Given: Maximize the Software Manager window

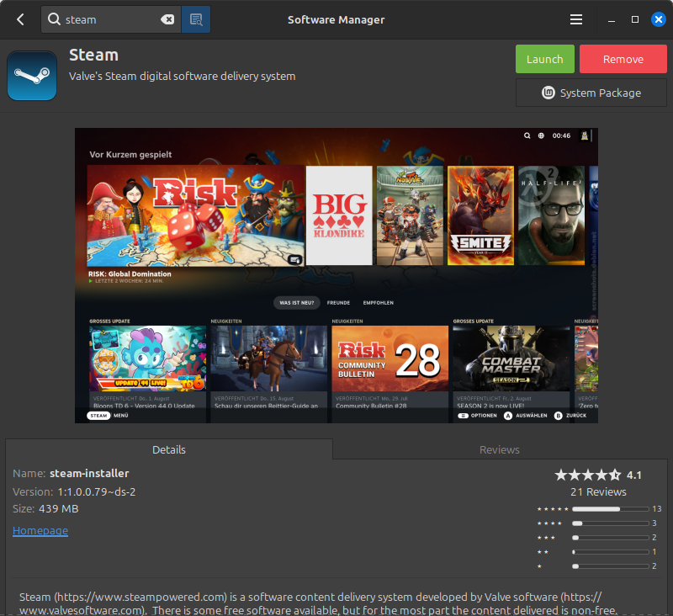Looking at the screenshot, I should (635, 19).
